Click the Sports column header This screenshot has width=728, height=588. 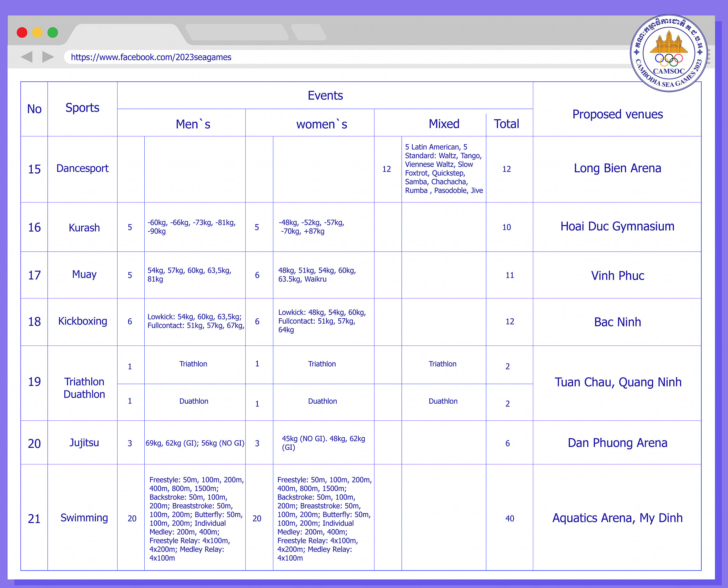click(82, 108)
